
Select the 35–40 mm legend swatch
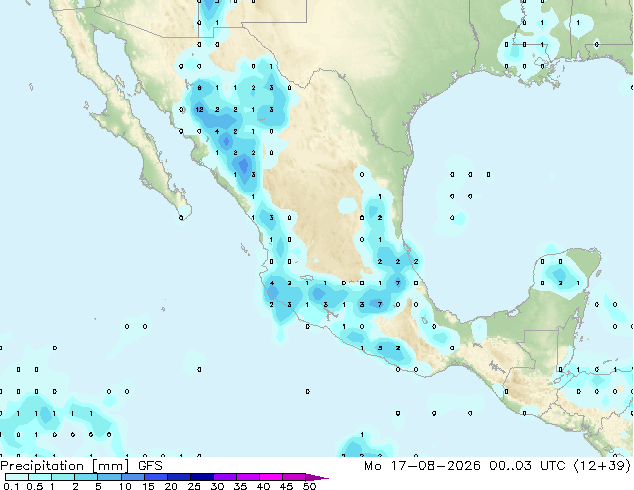pyautogui.click(x=248, y=477)
